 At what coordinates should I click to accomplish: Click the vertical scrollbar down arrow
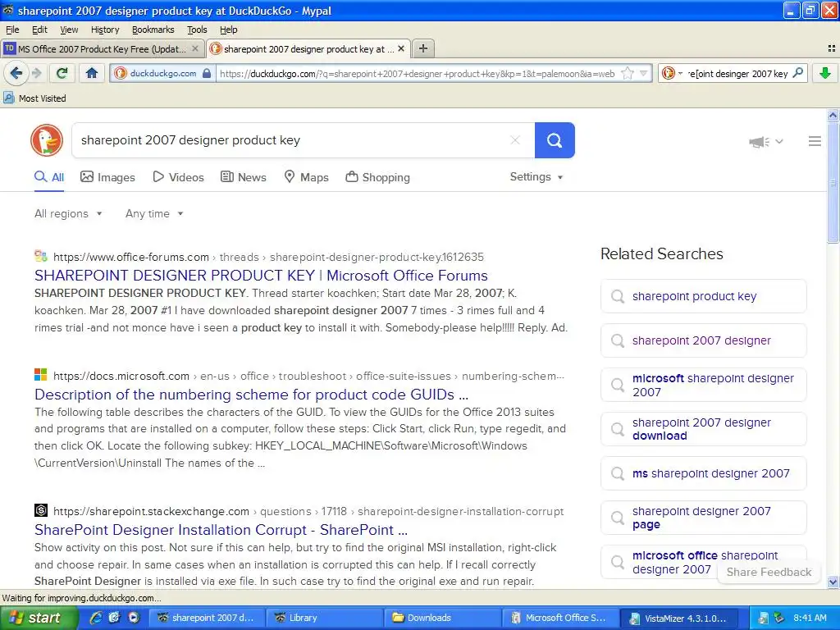pos(833,582)
